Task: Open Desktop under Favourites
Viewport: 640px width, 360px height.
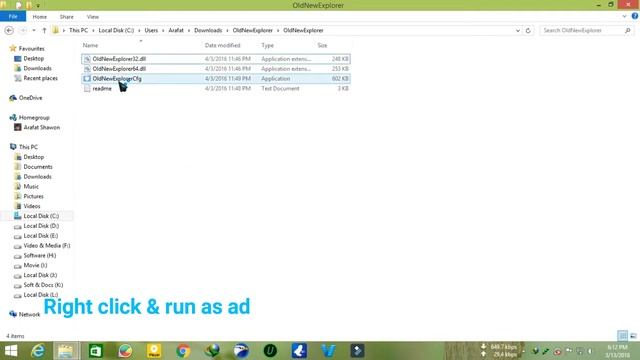Action: pos(33,58)
